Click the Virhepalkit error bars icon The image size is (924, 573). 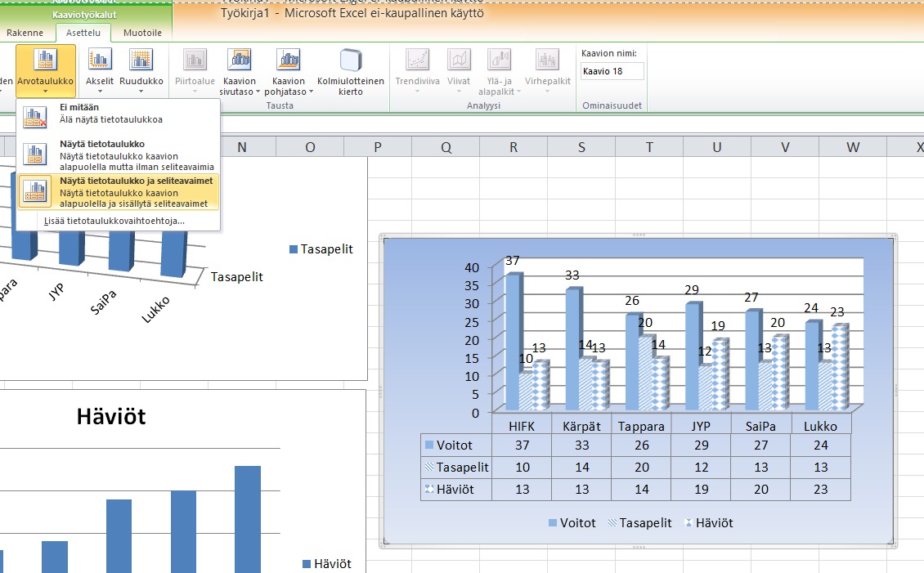(x=547, y=60)
